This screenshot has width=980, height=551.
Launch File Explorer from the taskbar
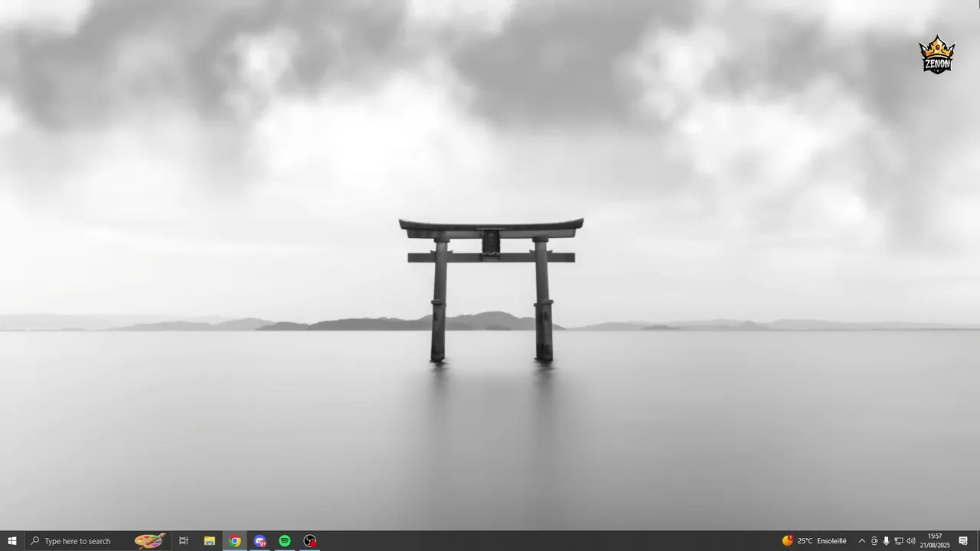tap(209, 541)
